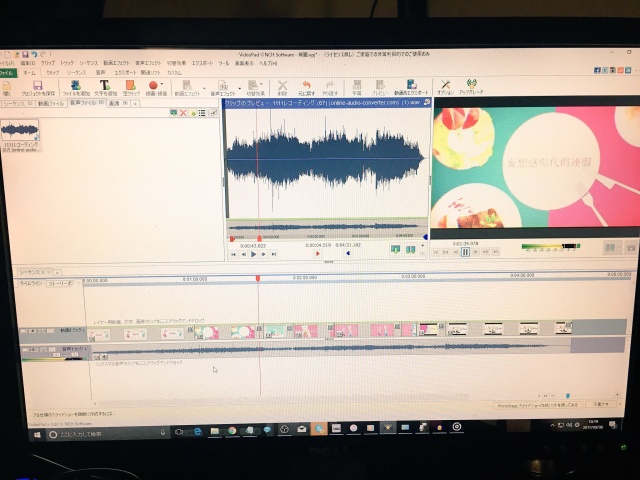The height and width of the screenshot is (480, 640).
Task: Click the Preview (プレビュー) toolbar icon
Action: (380, 85)
